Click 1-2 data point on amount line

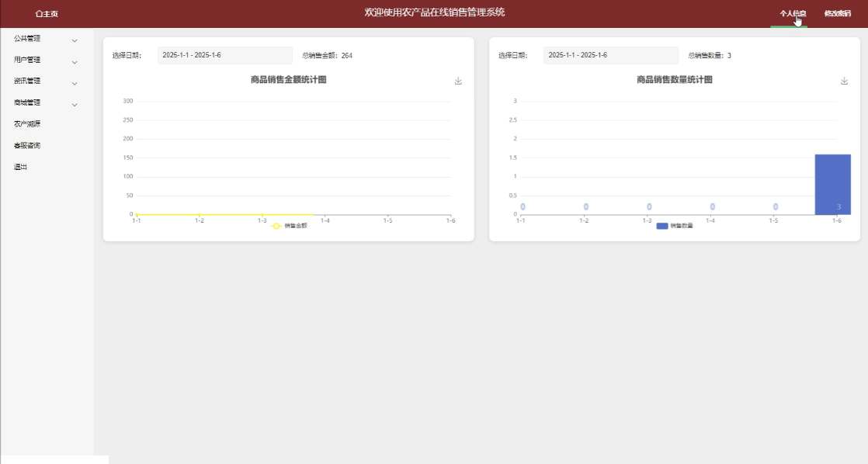200,214
